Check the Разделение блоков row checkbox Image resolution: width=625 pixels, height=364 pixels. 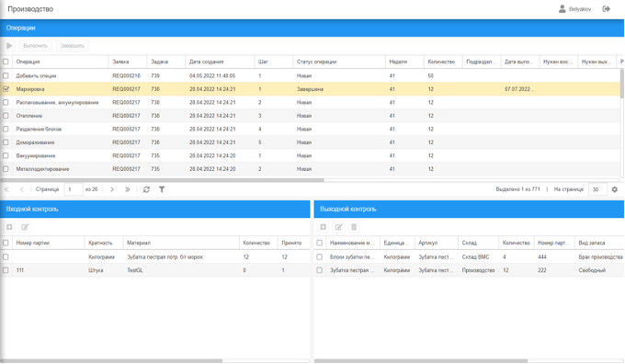coord(6,130)
